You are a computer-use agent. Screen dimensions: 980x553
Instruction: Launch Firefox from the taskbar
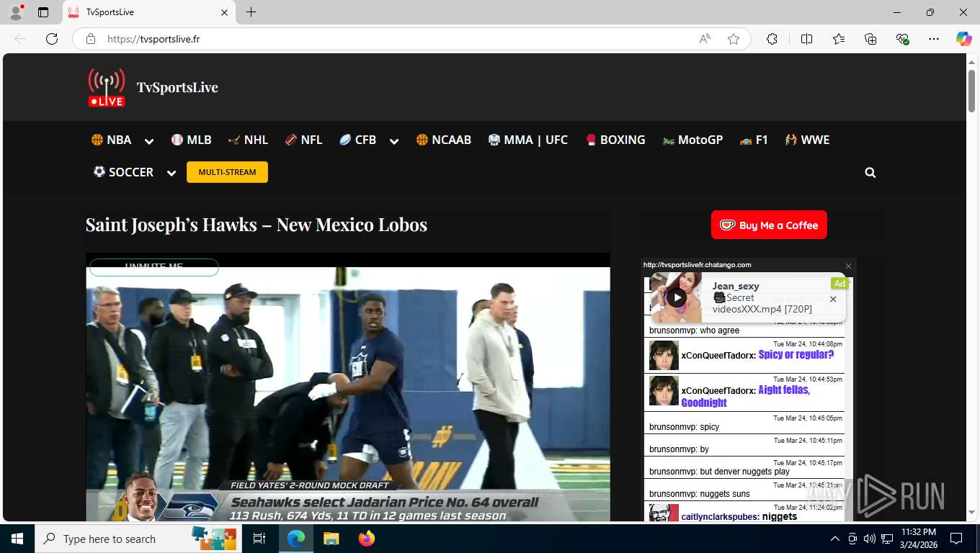(x=367, y=539)
